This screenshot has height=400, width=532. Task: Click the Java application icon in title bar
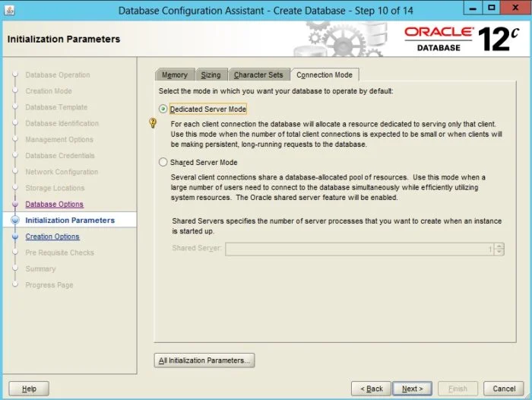[9, 10]
